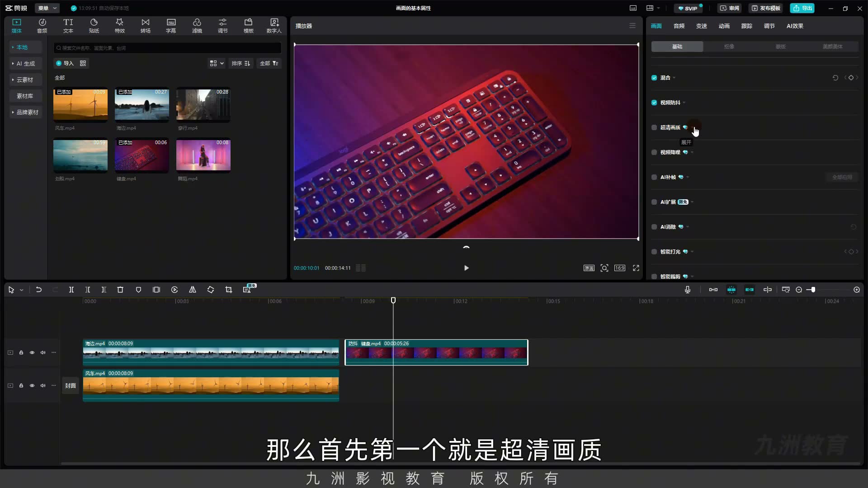
Task: Click the reset icon on the 混合 row
Action: pos(835,78)
